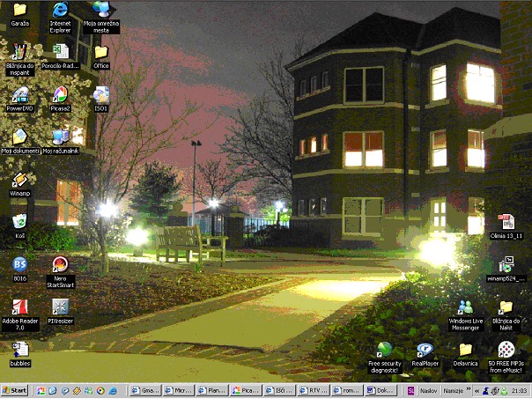Screen dimensions: 532x399
Task: Click the system clock showing 21:03
Action: [x=519, y=389]
